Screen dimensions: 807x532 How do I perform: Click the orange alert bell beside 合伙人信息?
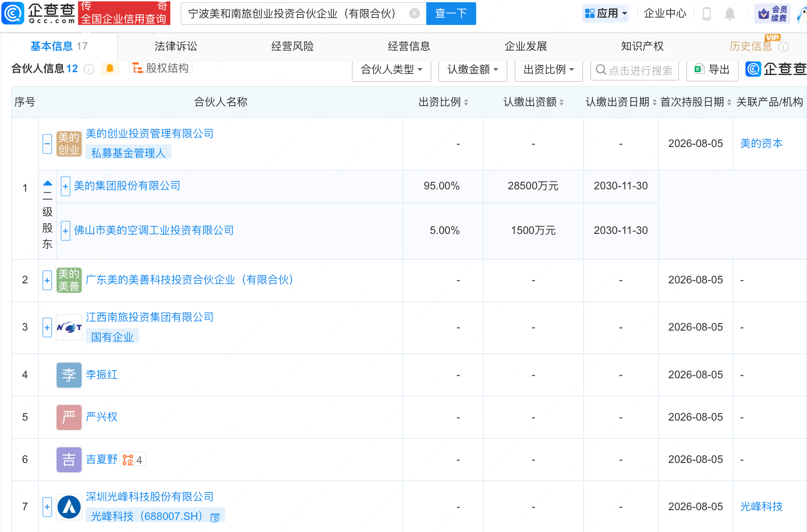110,68
